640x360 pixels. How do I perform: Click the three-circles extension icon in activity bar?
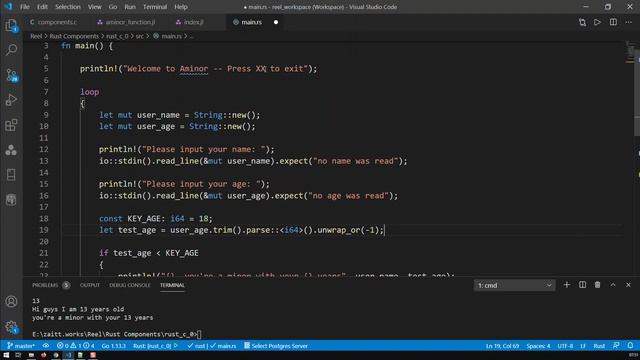click(11, 150)
